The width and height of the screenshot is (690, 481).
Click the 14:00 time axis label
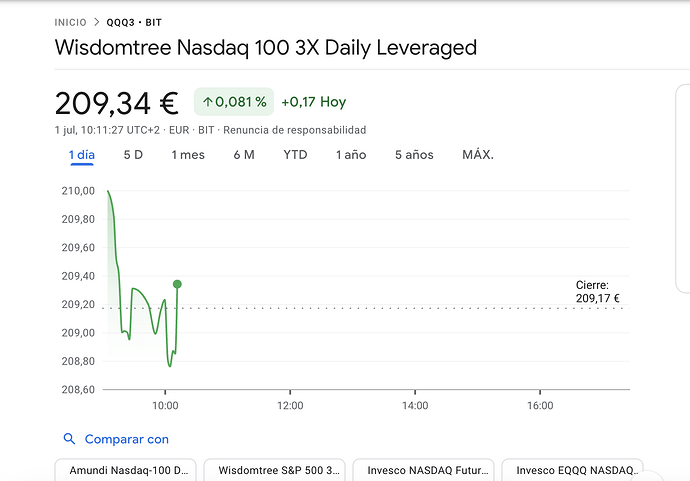pyautogui.click(x=415, y=406)
